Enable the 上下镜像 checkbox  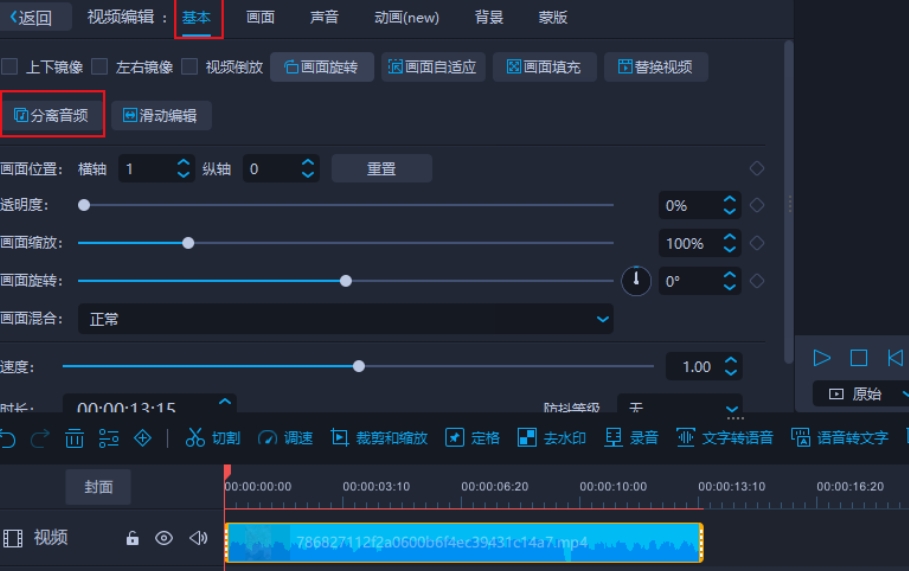[9, 67]
